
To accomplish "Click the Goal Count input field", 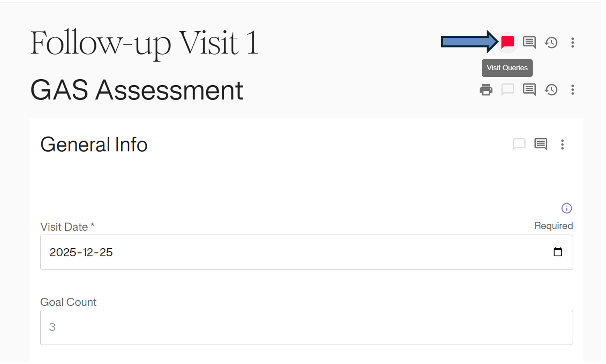I will [x=306, y=327].
